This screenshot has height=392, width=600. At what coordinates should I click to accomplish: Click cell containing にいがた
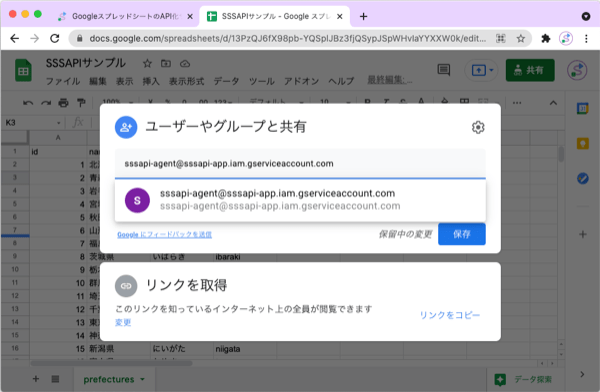[x=181, y=349]
